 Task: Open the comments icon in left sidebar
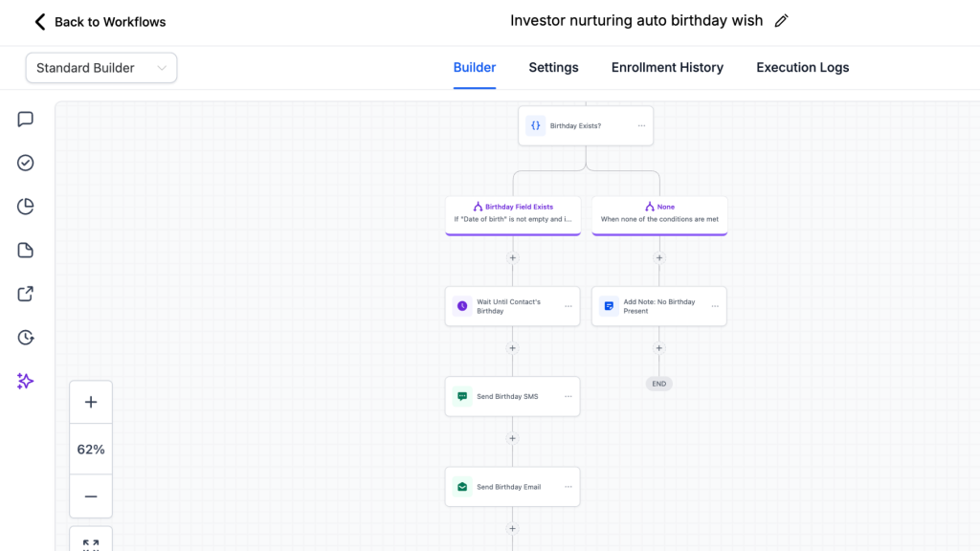pos(26,120)
